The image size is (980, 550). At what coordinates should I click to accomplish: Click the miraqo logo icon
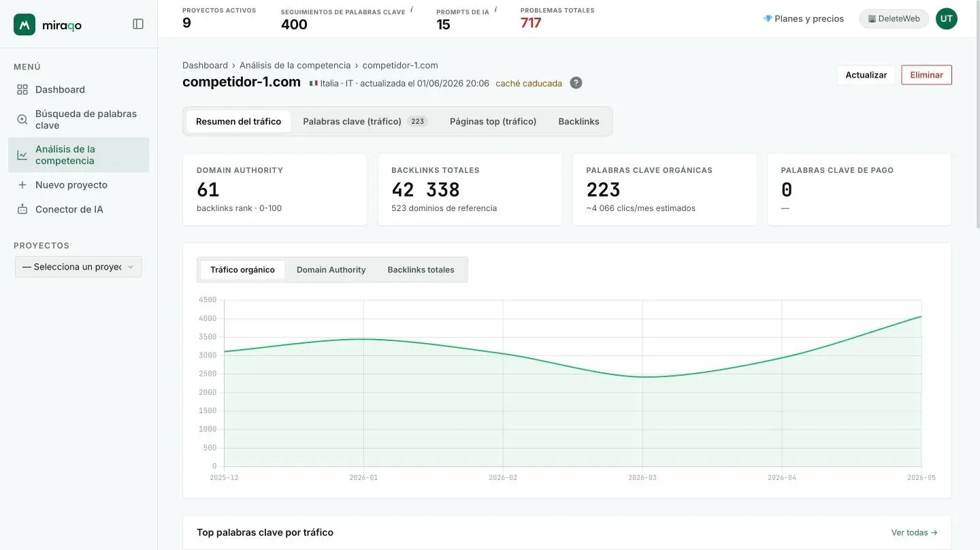(x=24, y=25)
